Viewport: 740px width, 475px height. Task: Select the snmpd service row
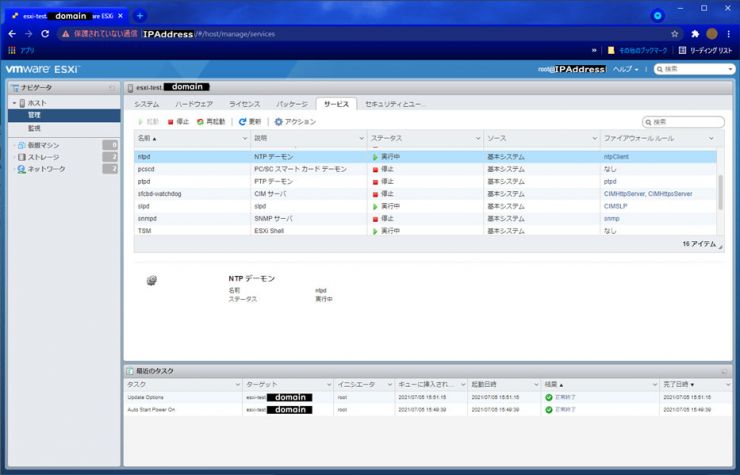[x=425, y=219]
